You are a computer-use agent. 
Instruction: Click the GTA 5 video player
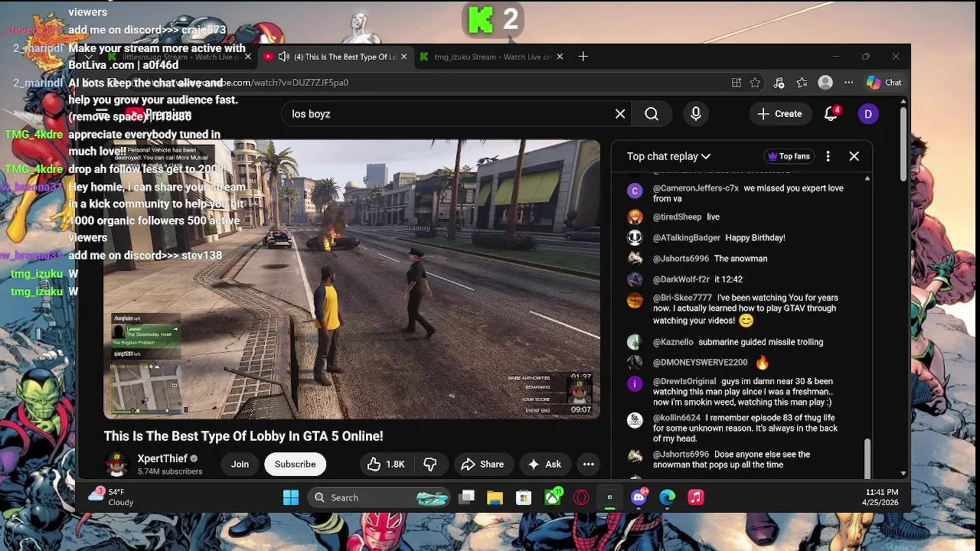(x=352, y=279)
